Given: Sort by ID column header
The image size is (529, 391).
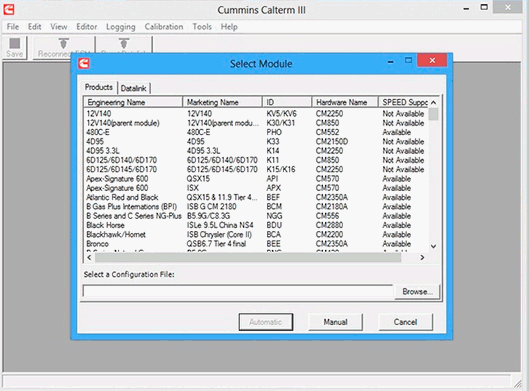Looking at the screenshot, I should pos(287,102).
